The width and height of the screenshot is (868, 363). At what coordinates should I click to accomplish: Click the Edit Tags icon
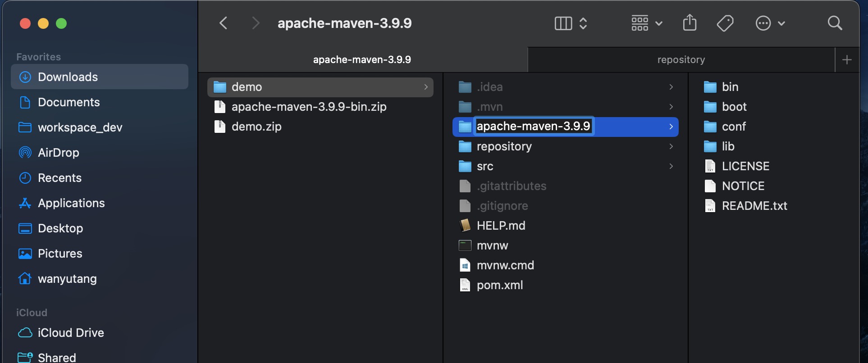pos(725,23)
